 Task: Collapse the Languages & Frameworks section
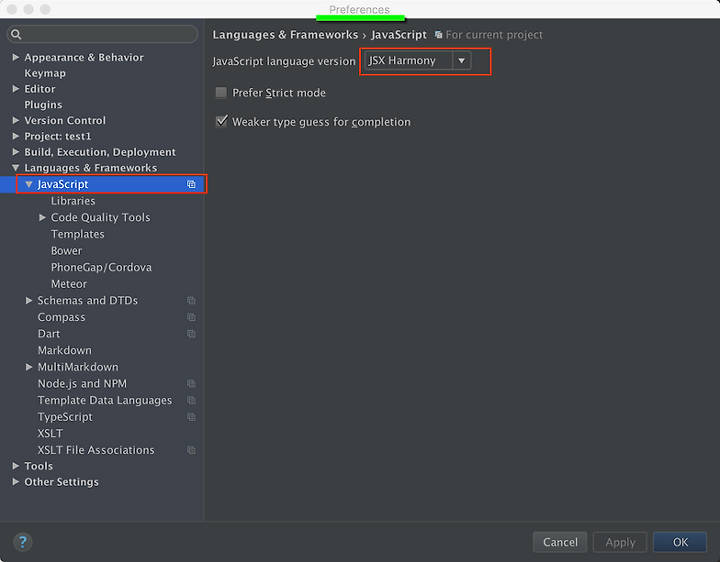pos(16,168)
